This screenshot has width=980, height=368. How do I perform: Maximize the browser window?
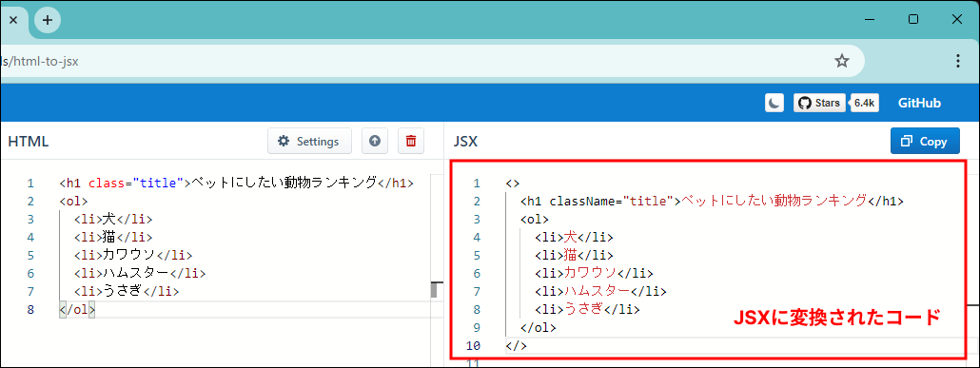click(913, 20)
